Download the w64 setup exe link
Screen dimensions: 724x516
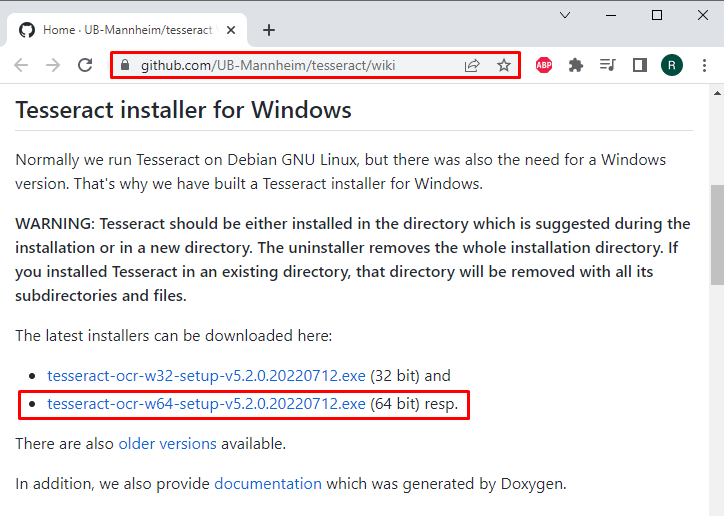pyautogui.click(x=206, y=404)
